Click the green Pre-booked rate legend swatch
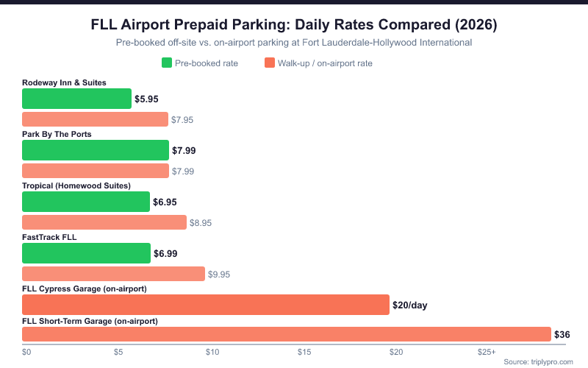 click(x=166, y=63)
